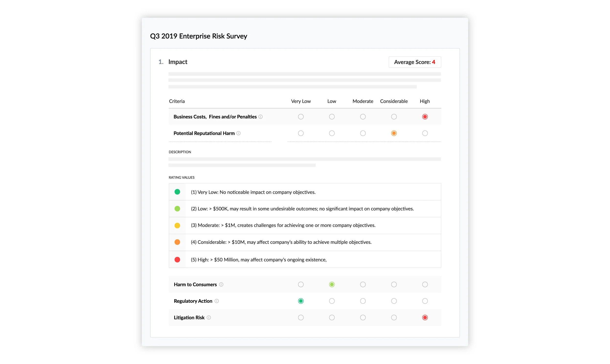
Task: Click the Moderate column header
Action: pyautogui.click(x=363, y=101)
